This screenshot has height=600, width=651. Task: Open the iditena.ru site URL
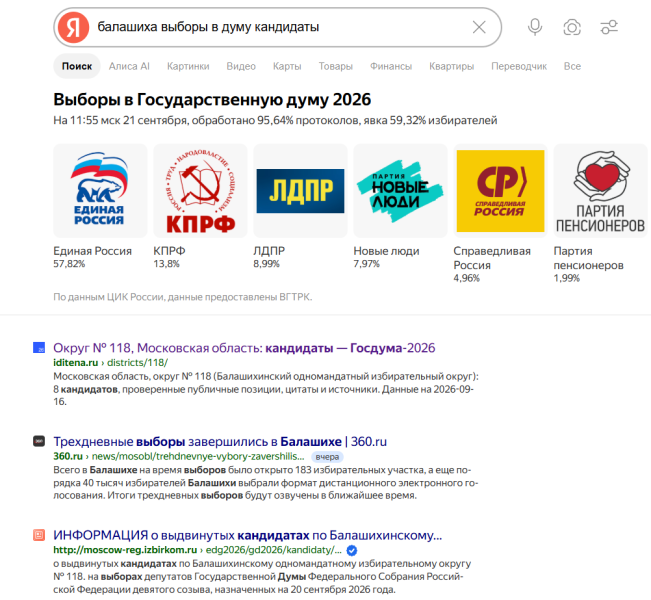pyautogui.click(x=110, y=362)
